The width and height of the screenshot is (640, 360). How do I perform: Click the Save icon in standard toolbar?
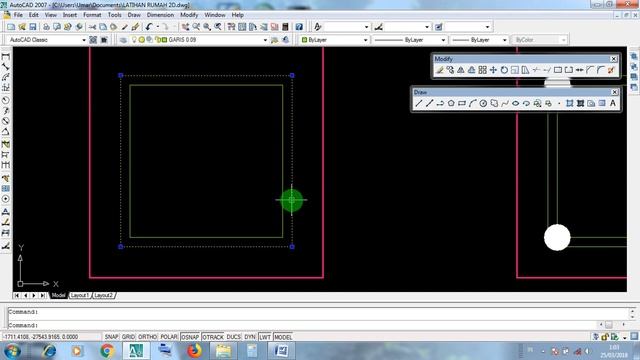tap(33, 27)
